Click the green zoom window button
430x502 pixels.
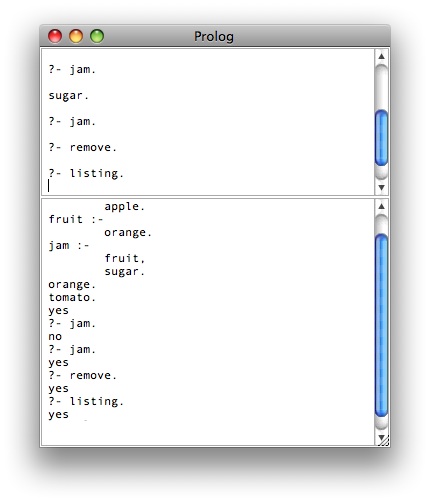(97, 36)
